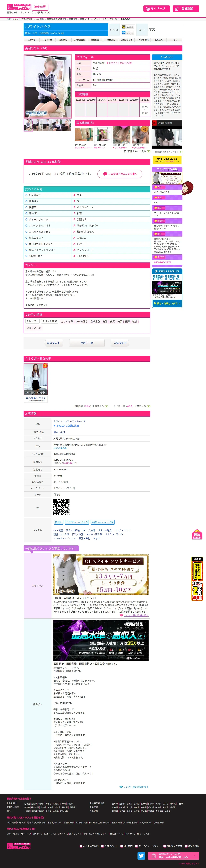The height and width of the screenshot is (868, 206).
Task: Click 店舗紹介動画をもっと見る link
Action: [x=168, y=152]
